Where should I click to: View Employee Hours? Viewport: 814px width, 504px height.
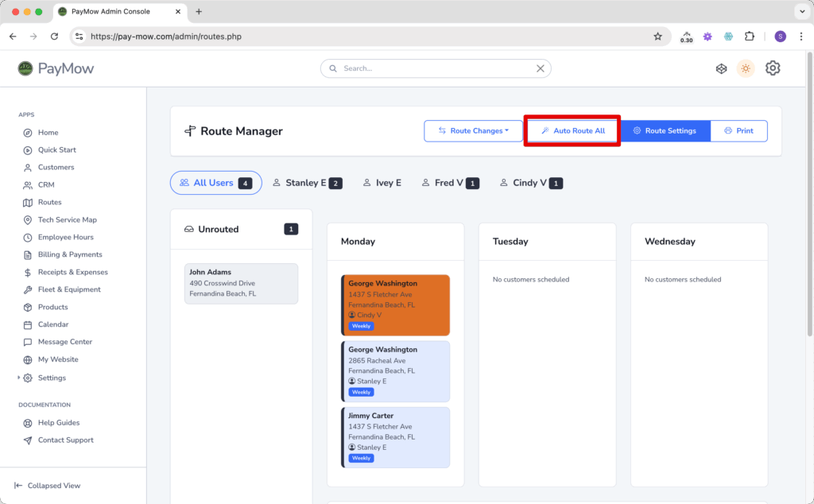(x=65, y=237)
